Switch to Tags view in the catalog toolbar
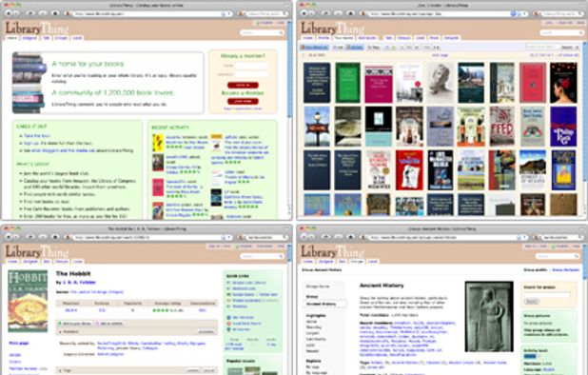The width and height of the screenshot is (588, 375). point(373,48)
